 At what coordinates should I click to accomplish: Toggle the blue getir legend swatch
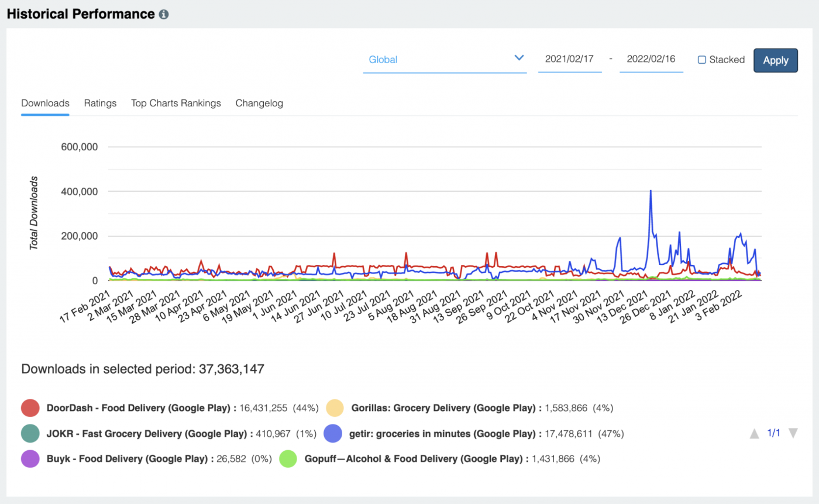point(333,434)
